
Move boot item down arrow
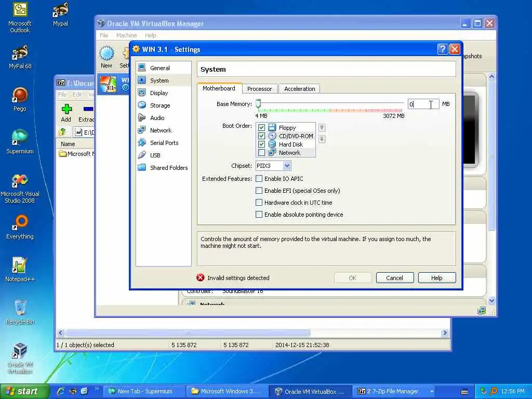[322, 139]
